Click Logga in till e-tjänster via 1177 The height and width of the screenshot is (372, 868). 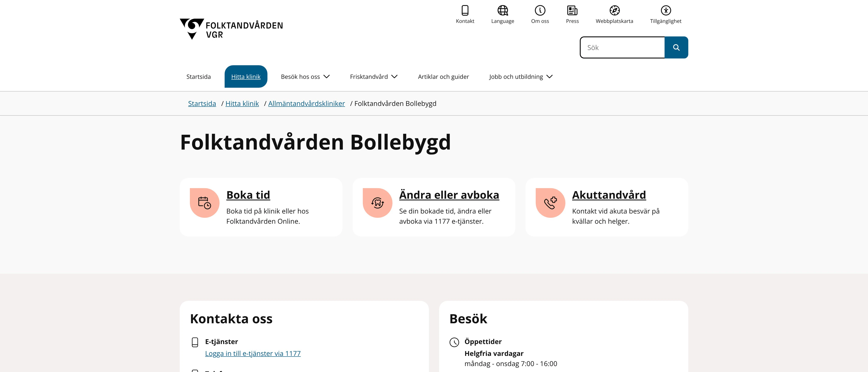[253, 354]
